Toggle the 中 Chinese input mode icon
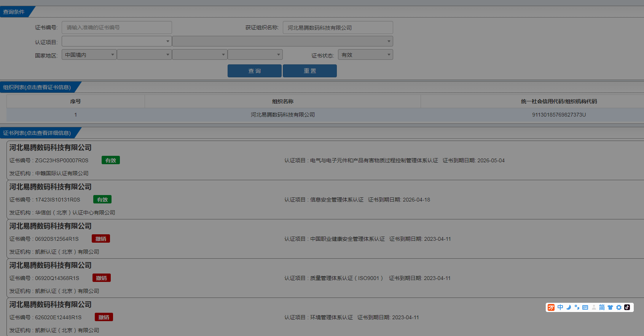Screen dimensions: 644x336 pos(560,307)
